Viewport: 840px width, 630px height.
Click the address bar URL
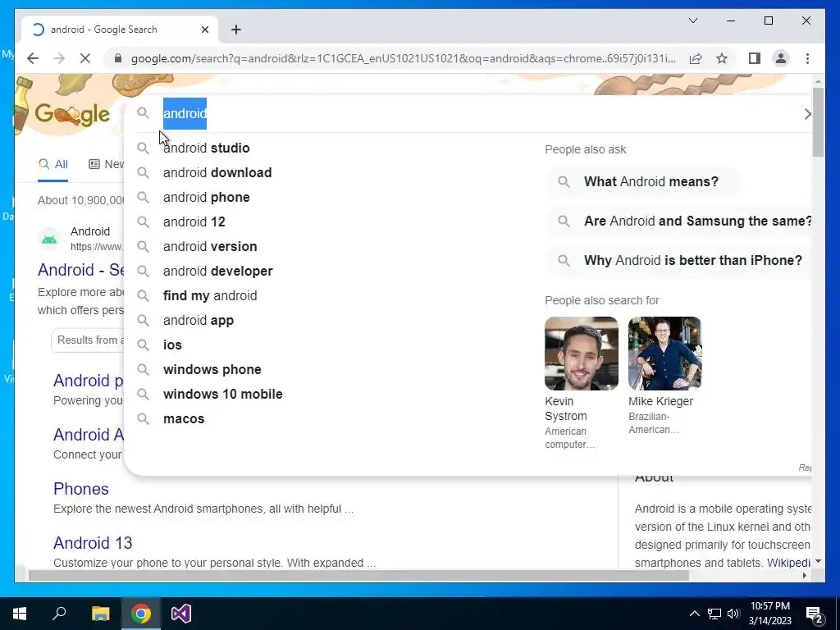pyautogui.click(x=403, y=58)
